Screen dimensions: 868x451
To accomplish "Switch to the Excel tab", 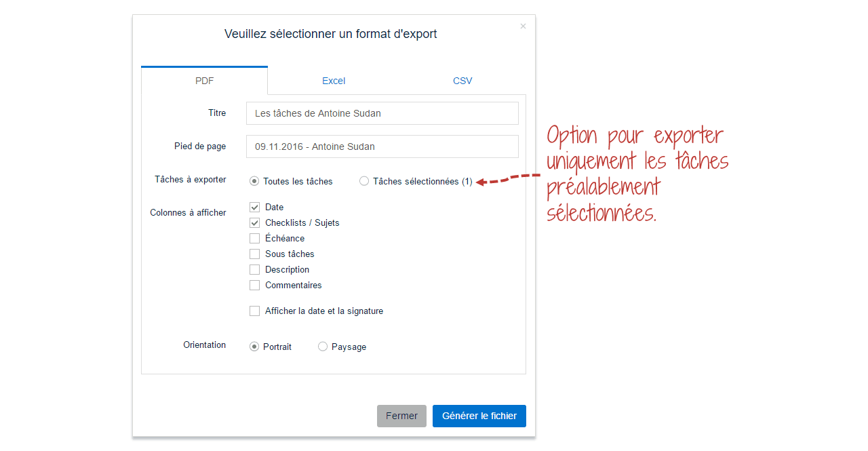I will [x=334, y=81].
